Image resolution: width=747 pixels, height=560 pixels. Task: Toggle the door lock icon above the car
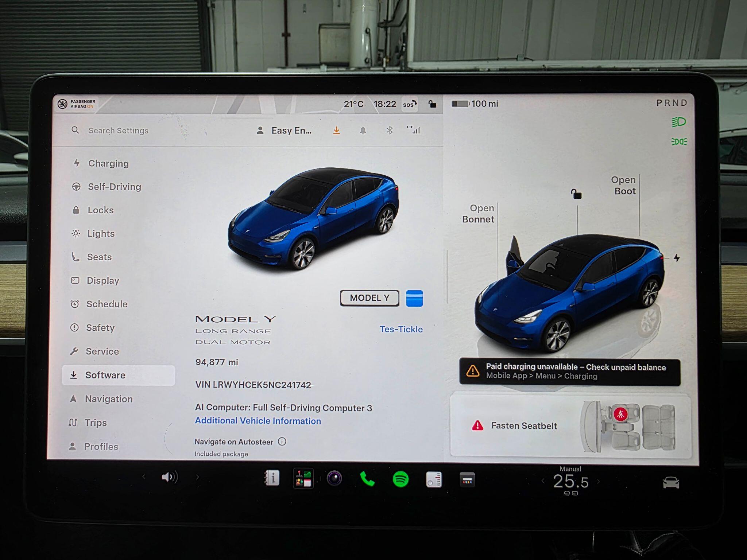click(576, 194)
